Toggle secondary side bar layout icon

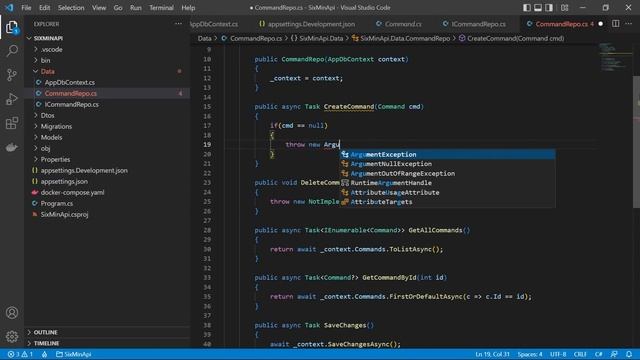[549, 8]
